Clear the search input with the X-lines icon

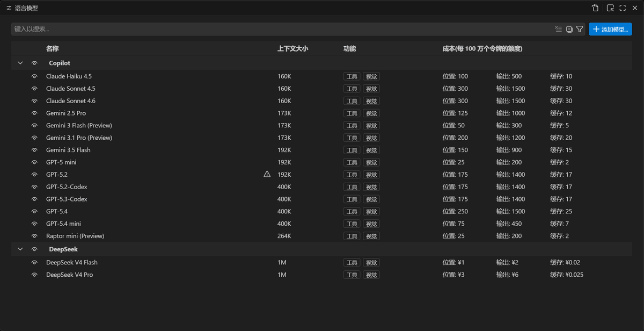(x=559, y=29)
